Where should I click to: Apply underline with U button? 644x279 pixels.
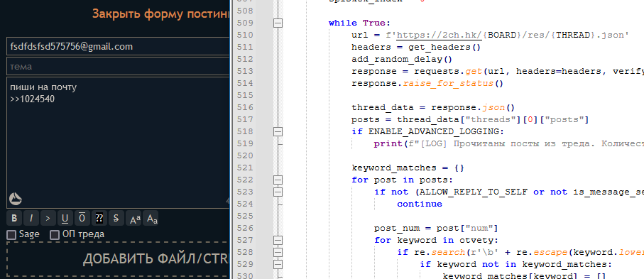[65, 218]
